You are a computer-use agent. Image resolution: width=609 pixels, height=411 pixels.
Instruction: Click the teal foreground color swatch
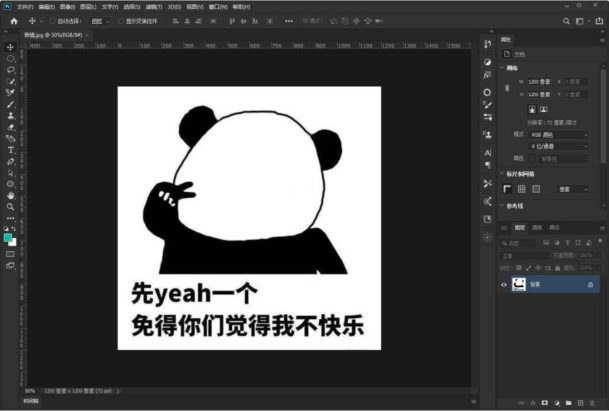tap(8, 238)
